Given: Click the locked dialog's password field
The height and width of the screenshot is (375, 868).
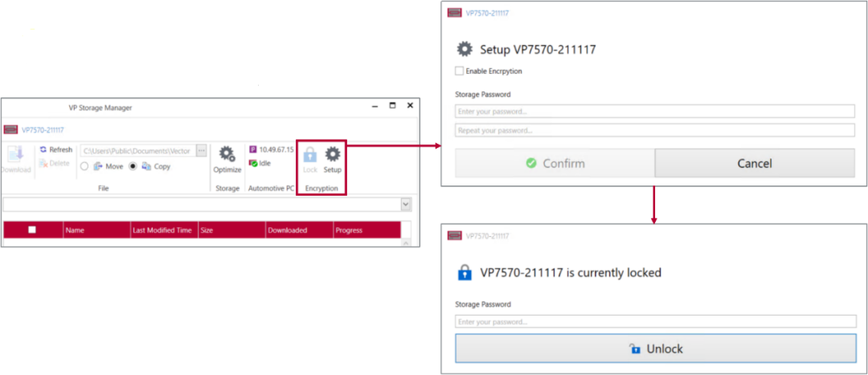Looking at the screenshot, I should point(656,321).
